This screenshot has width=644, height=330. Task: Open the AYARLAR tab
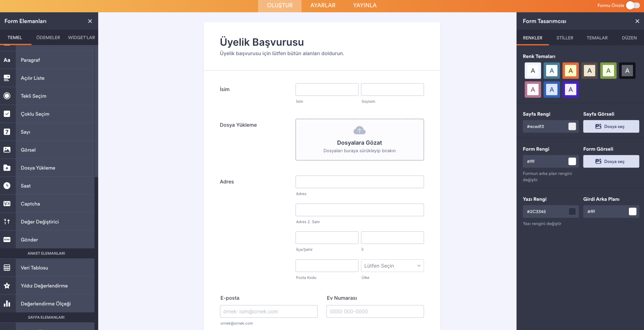click(323, 6)
